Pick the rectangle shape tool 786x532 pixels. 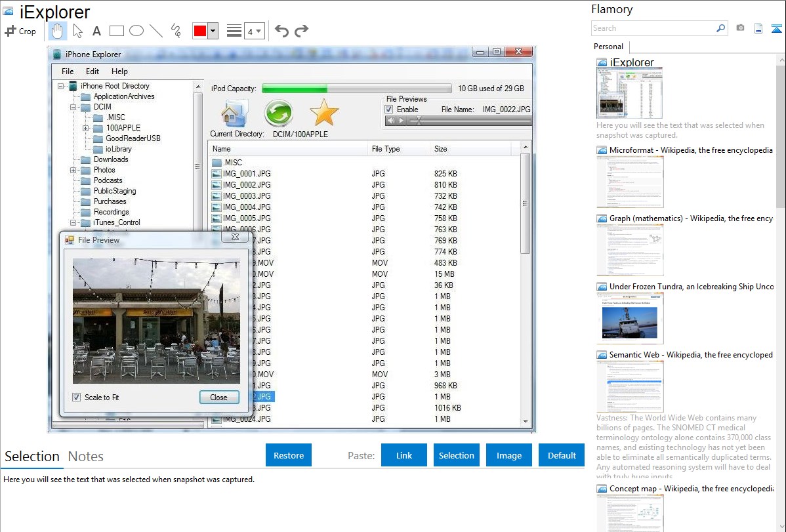(117, 31)
